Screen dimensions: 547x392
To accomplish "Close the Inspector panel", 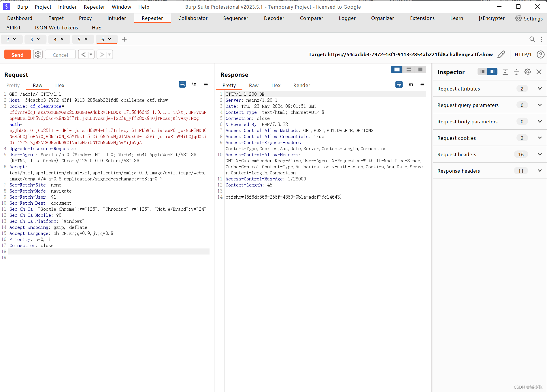I will [539, 72].
